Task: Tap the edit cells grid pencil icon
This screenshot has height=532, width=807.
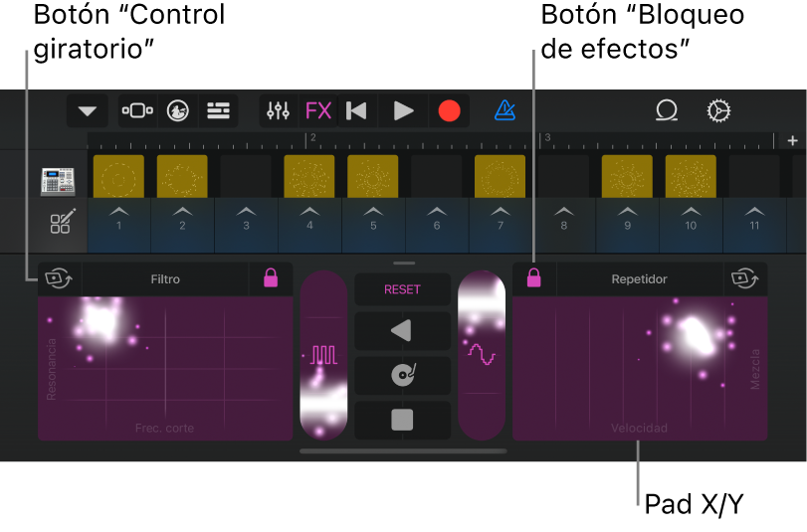Action: pyautogui.click(x=63, y=221)
